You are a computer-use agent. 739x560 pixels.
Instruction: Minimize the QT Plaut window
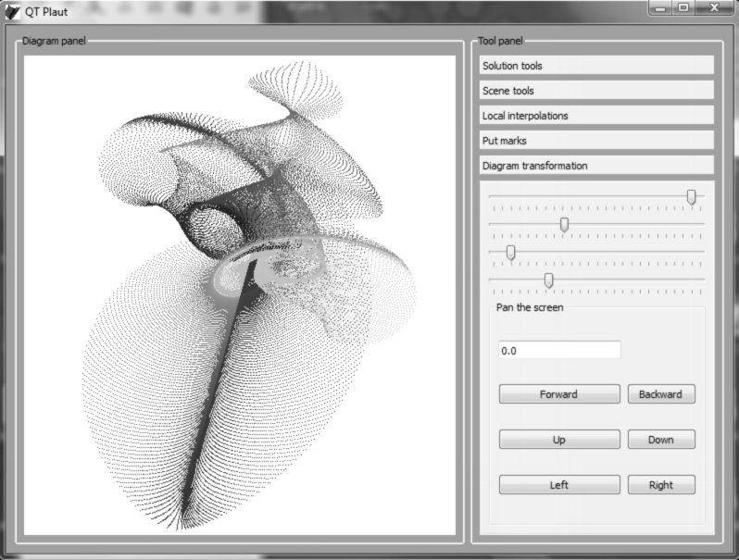click(x=659, y=7)
